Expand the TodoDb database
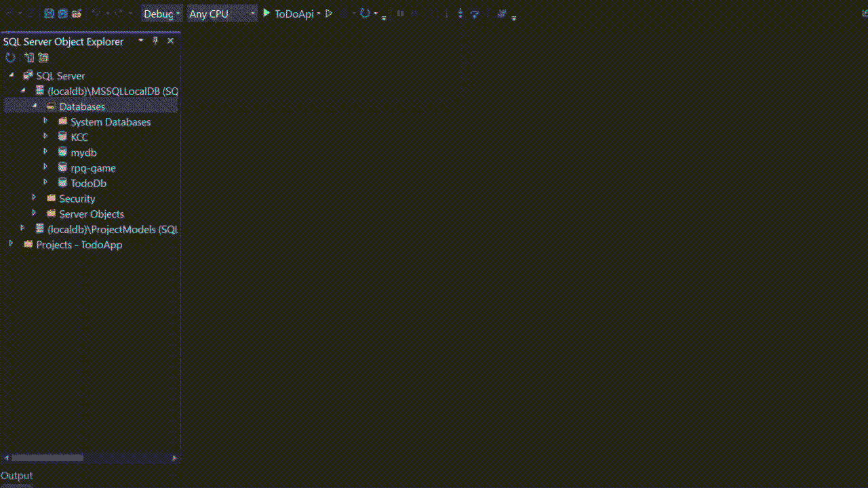Viewport: 868px width, 488px height. (x=45, y=182)
